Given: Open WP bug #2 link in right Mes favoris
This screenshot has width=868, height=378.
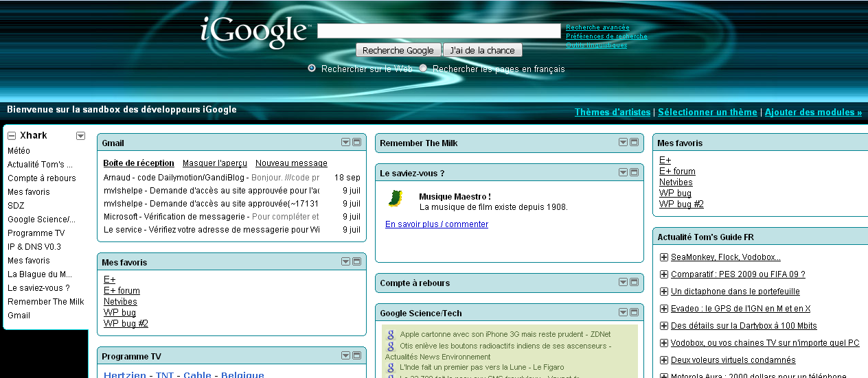Looking at the screenshot, I should [681, 204].
